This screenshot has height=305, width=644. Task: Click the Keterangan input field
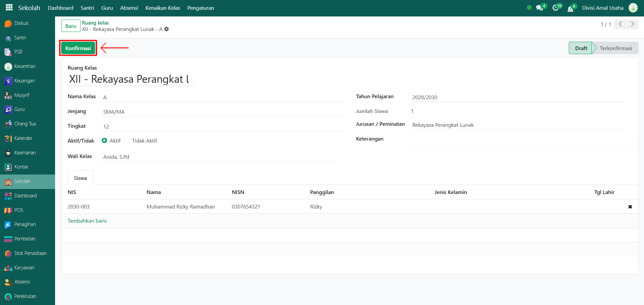(520, 139)
